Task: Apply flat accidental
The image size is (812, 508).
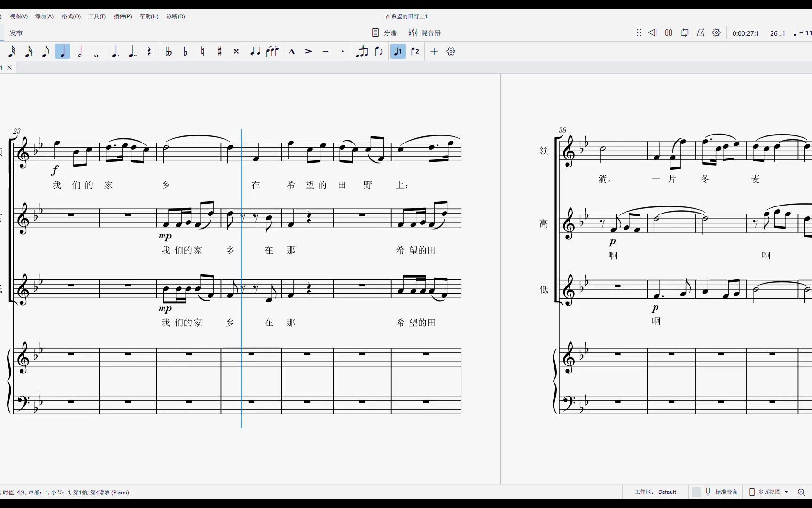Action: click(x=185, y=51)
